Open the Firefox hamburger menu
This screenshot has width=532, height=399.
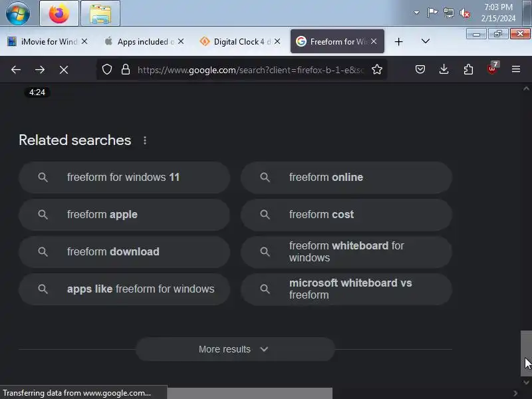point(516,70)
